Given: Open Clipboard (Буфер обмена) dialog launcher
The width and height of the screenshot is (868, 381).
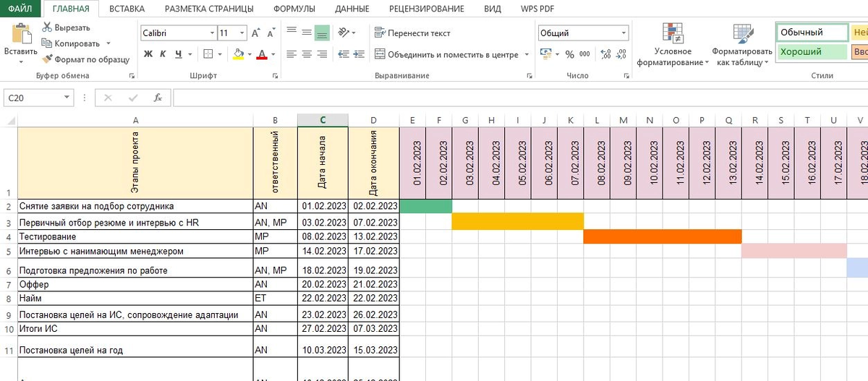Looking at the screenshot, I should (132, 76).
